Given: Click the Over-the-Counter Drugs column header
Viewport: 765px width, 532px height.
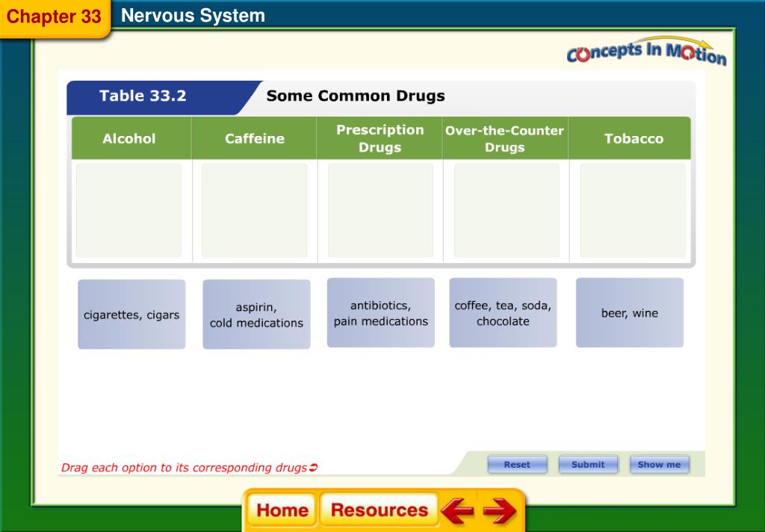Looking at the screenshot, I should coord(506,138).
